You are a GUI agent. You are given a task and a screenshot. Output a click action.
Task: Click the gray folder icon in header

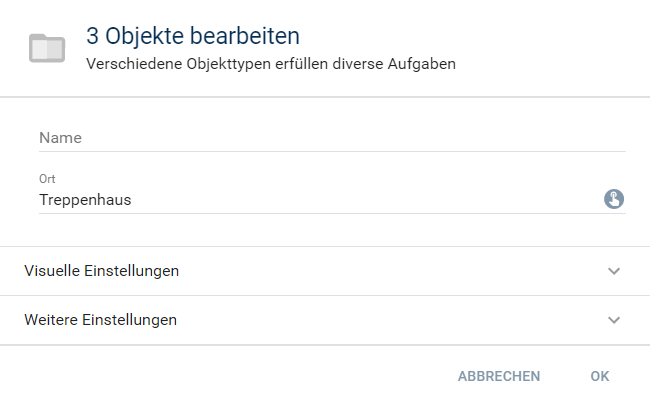[x=47, y=48]
